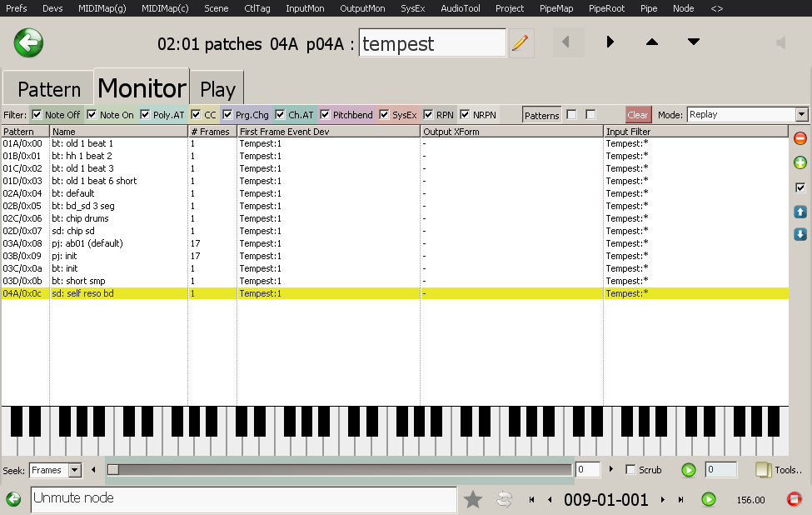Click the solid down triangle in header
This screenshot has width=812, height=515.
[693, 42]
